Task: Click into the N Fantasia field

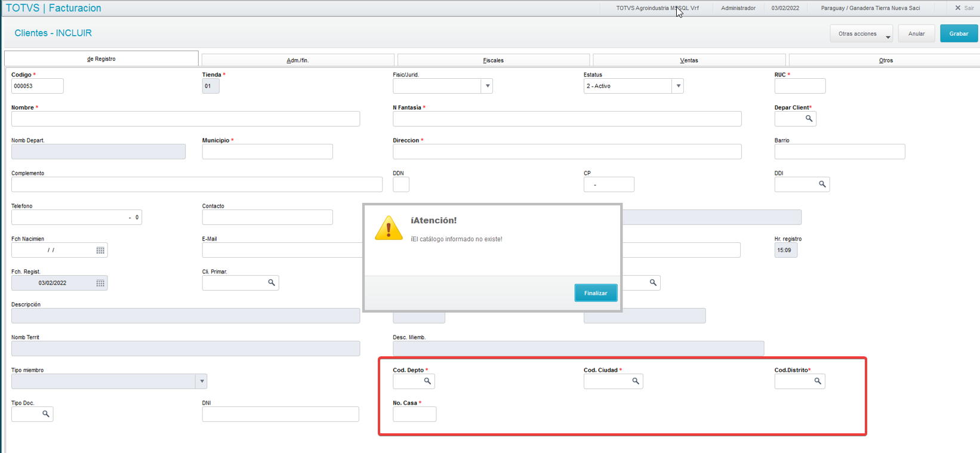Action: (567, 119)
